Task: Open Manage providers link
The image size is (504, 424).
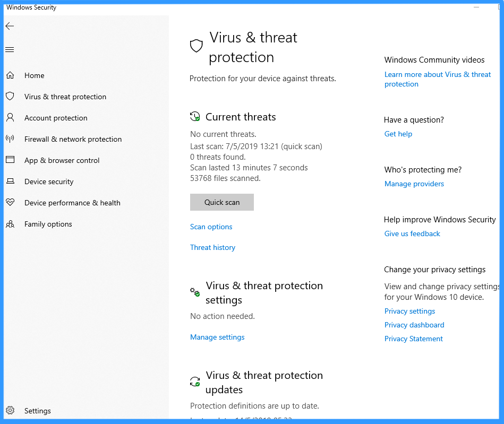Action: [414, 184]
